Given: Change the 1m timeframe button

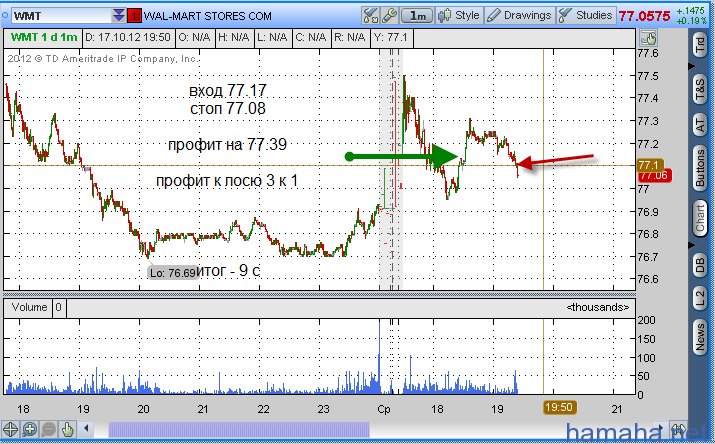Looking at the screenshot, I should click(417, 16).
